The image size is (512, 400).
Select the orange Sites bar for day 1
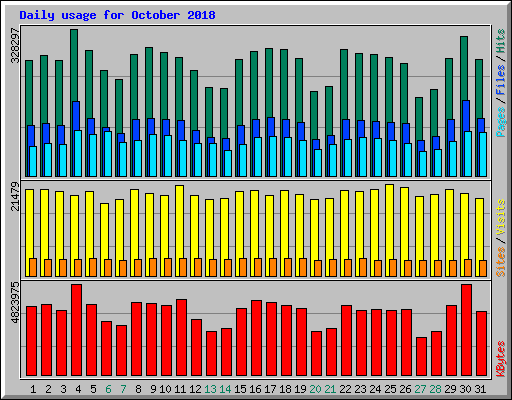pyautogui.click(x=33, y=267)
